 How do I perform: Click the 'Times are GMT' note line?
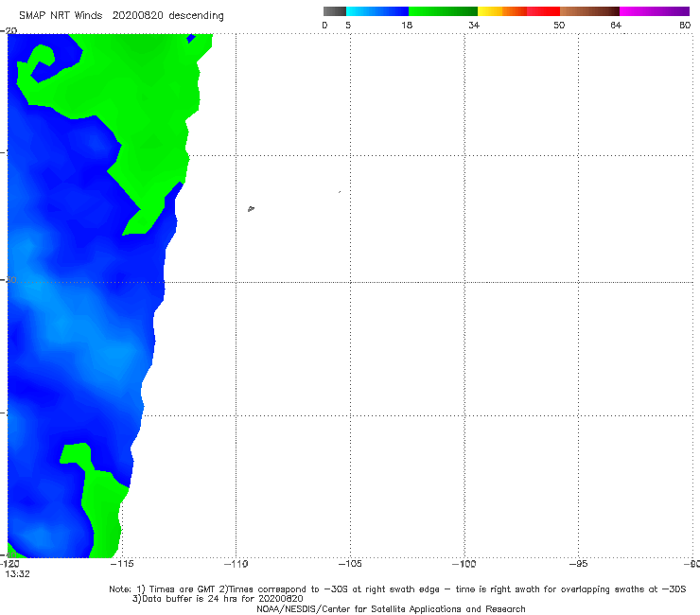[x=397, y=589]
